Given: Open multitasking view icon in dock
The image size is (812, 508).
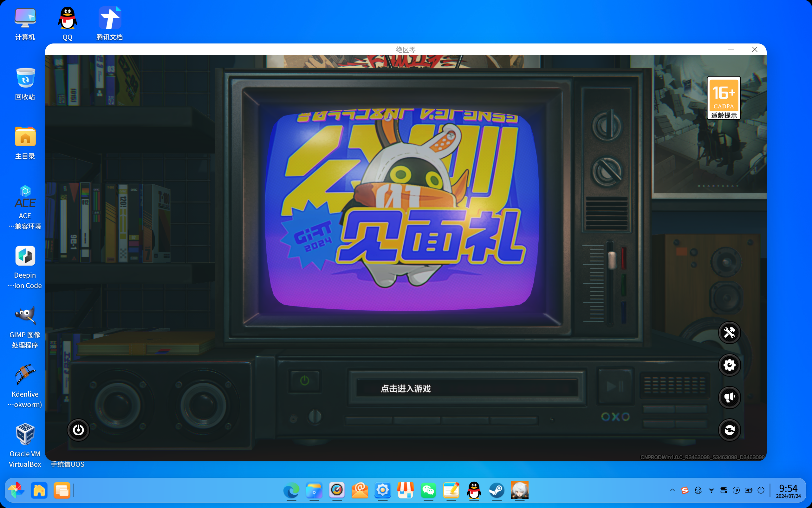Looking at the screenshot, I should point(62,490).
